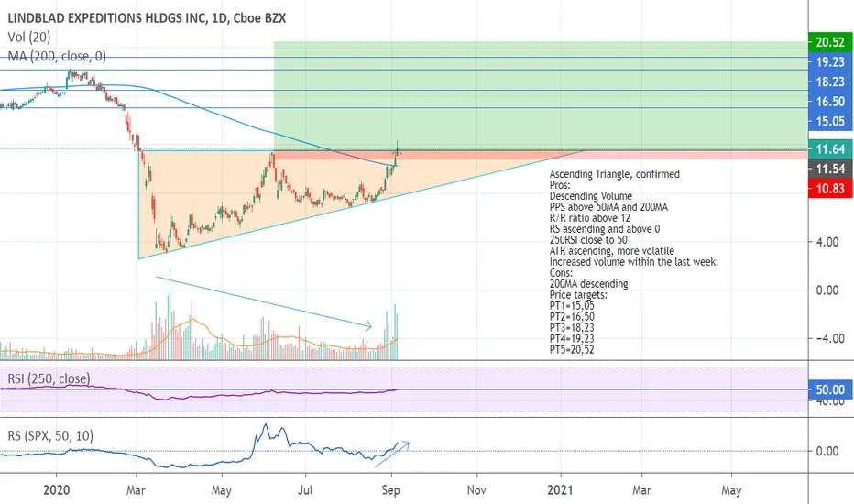Click the Jul label on time axis
854x504 pixels.
coord(305,490)
